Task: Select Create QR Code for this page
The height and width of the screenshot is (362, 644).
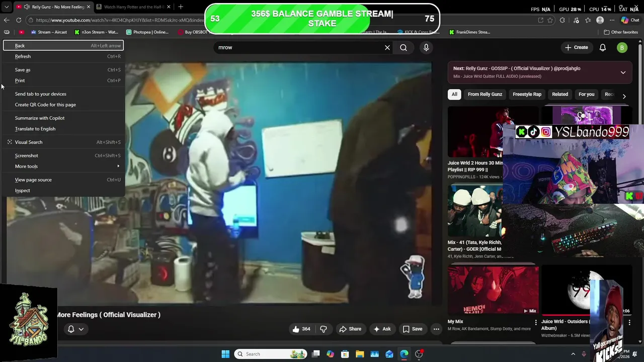Action: 63,105
